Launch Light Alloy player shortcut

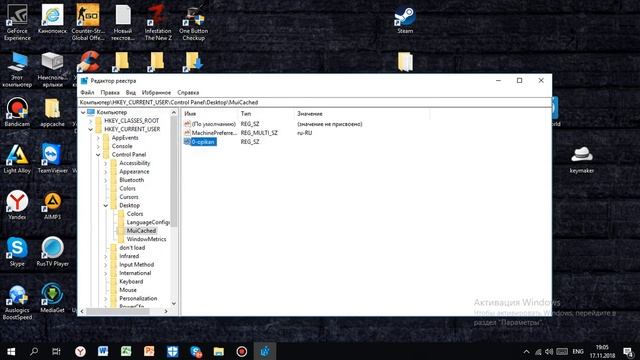[17, 159]
